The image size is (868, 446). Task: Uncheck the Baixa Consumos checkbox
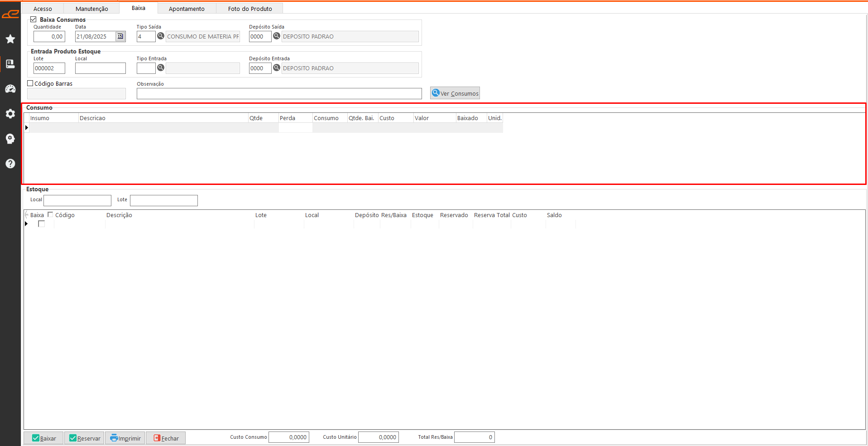tap(34, 19)
